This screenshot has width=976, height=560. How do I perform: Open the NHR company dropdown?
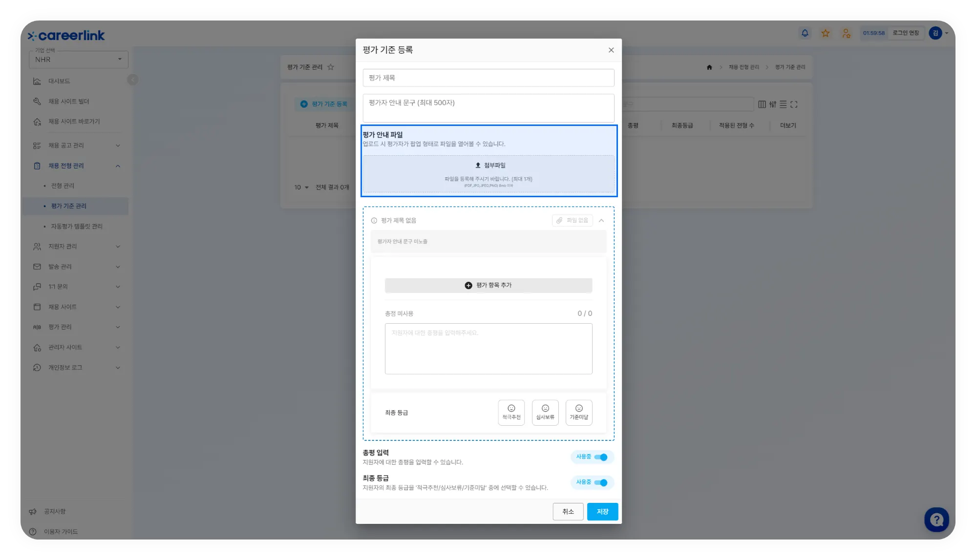click(x=78, y=60)
